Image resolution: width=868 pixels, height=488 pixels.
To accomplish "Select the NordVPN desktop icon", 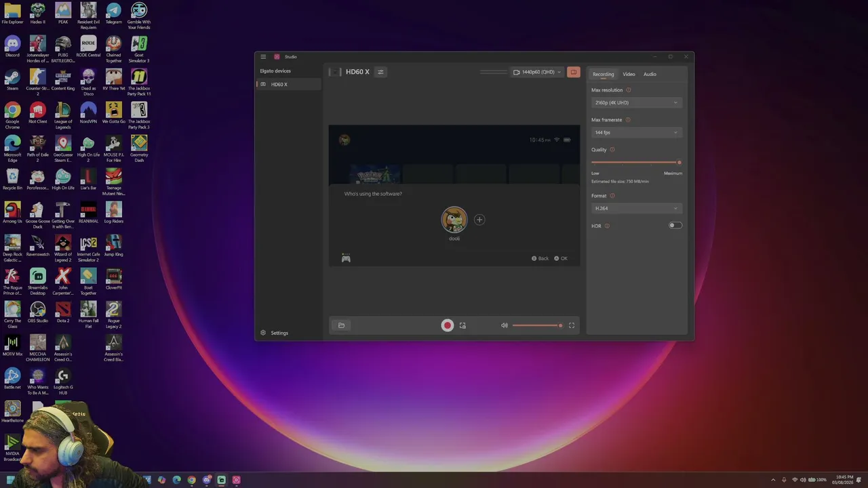I will [x=88, y=113].
